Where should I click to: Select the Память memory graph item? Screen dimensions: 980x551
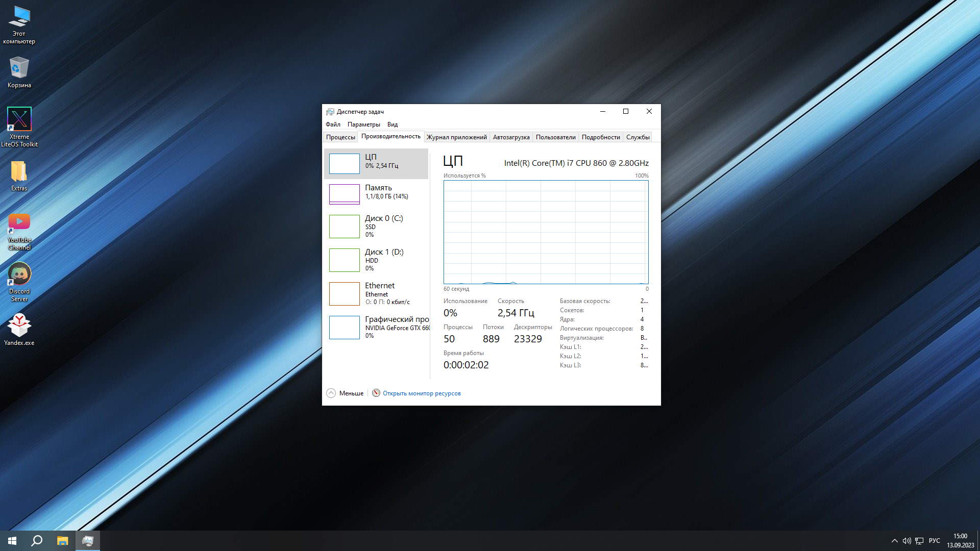tap(345, 194)
